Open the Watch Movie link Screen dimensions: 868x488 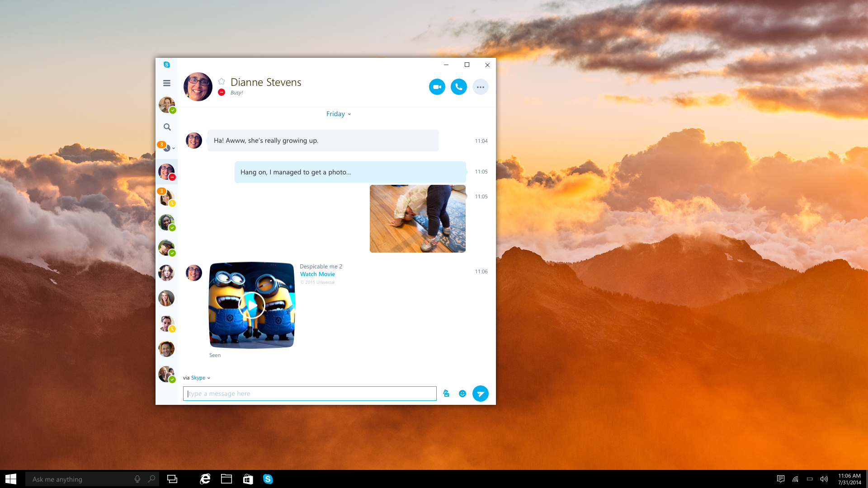pyautogui.click(x=317, y=274)
